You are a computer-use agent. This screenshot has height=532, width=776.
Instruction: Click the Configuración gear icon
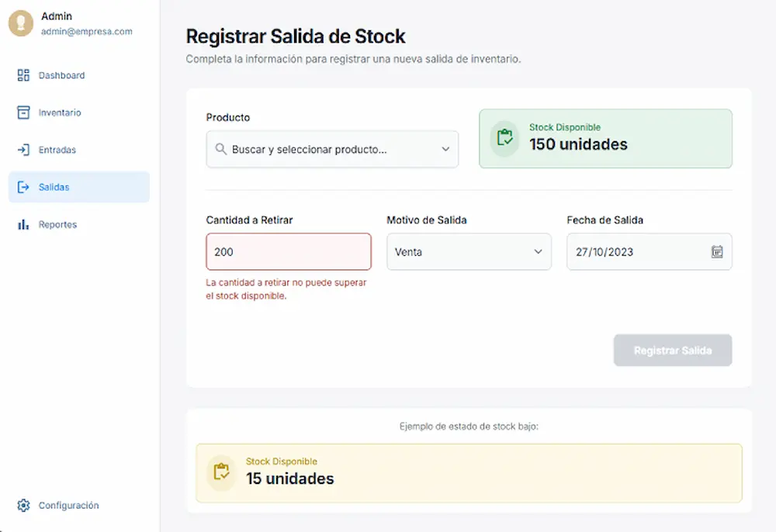[x=23, y=505]
